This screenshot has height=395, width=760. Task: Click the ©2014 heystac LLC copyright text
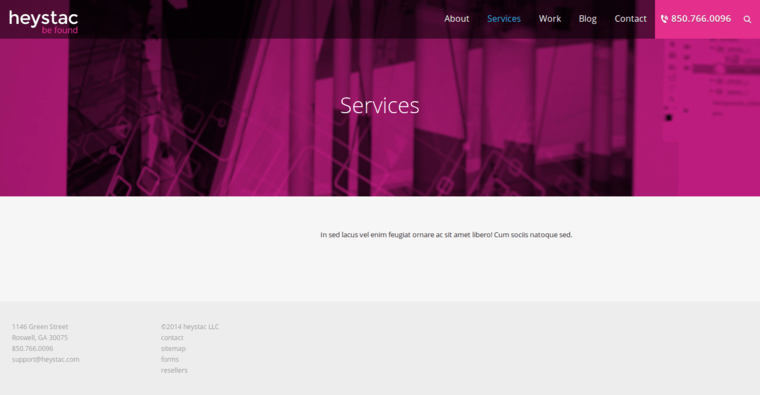click(190, 327)
